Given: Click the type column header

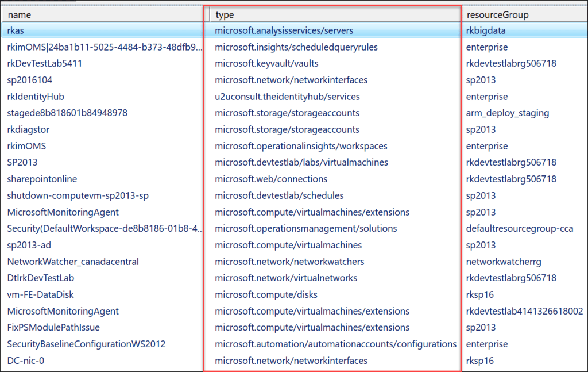Looking at the screenshot, I should click(x=225, y=14).
